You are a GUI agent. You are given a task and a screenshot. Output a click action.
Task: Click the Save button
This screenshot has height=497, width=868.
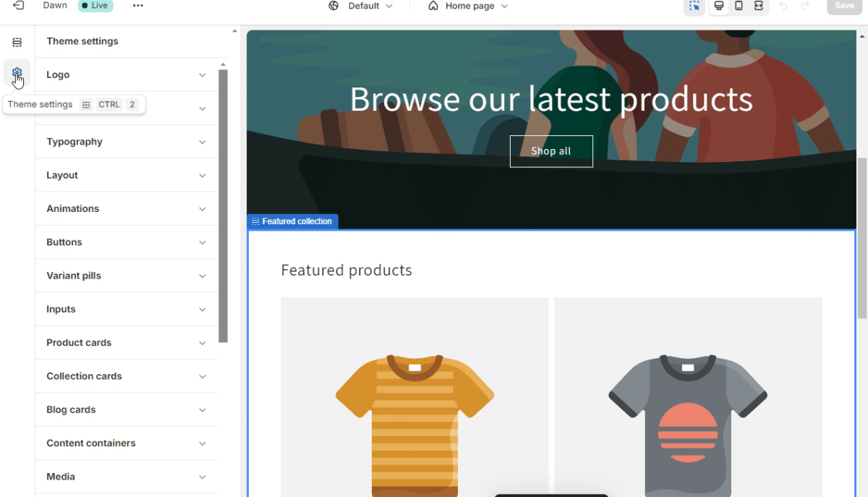pos(844,6)
